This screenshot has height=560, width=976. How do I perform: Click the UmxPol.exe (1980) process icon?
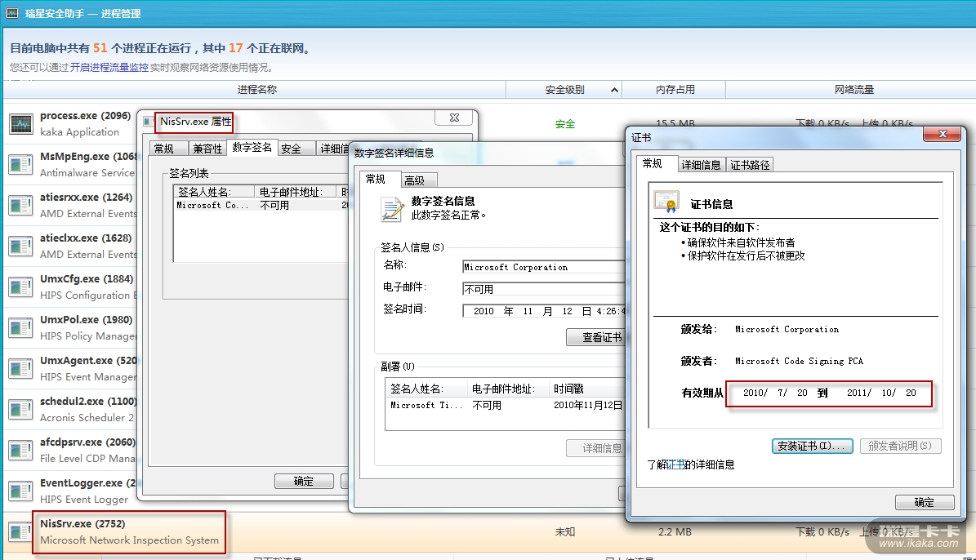[20, 328]
